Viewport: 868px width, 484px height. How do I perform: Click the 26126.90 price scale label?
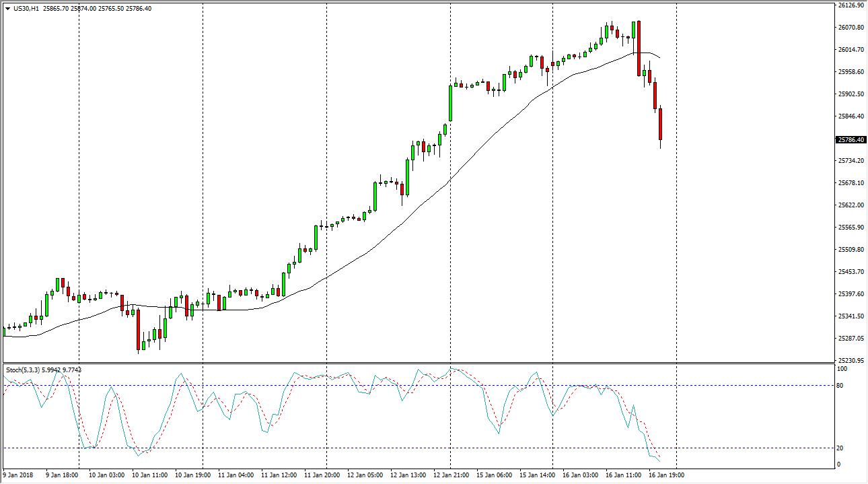(x=851, y=5)
